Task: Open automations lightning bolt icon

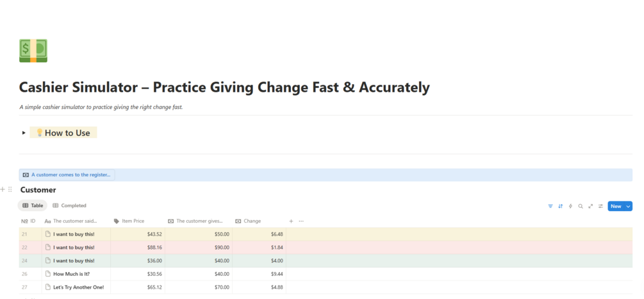Action: tap(570, 206)
